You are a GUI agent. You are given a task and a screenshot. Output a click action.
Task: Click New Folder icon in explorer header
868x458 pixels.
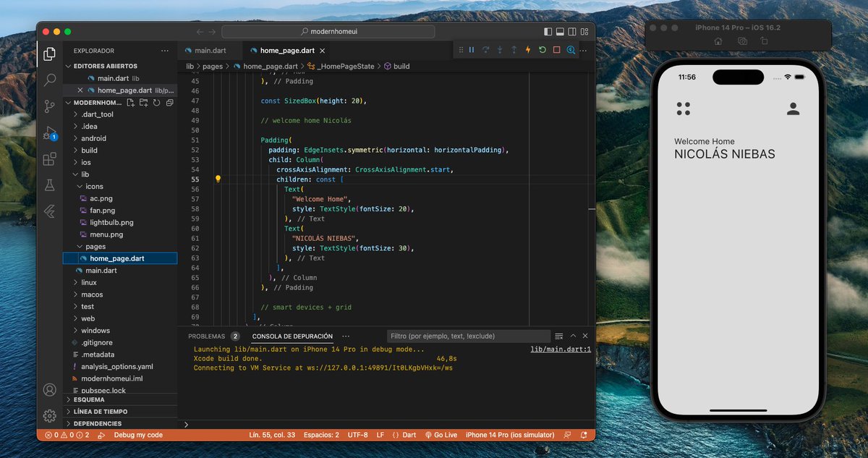click(145, 103)
